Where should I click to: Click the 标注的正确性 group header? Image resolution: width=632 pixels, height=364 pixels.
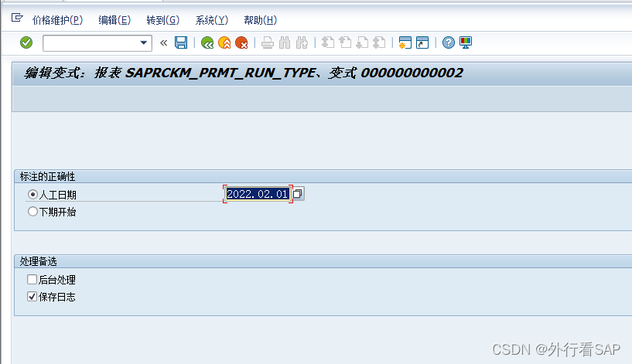point(47,176)
